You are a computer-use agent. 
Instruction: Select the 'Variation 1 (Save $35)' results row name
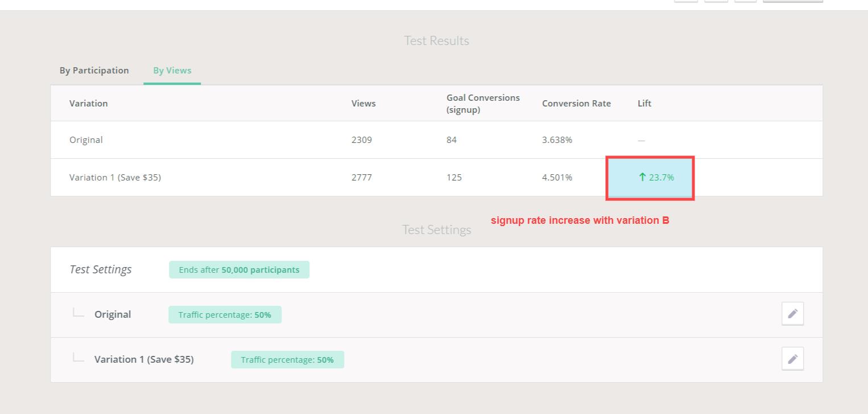[x=115, y=177]
